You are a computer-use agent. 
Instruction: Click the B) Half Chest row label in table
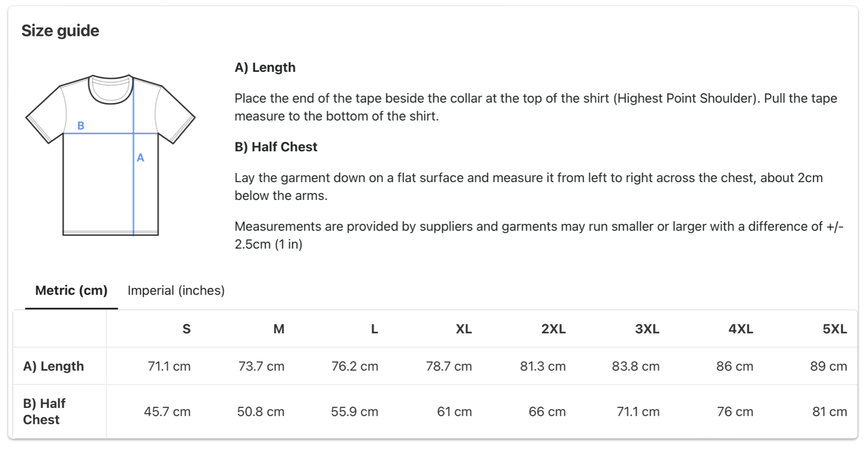[44, 411]
